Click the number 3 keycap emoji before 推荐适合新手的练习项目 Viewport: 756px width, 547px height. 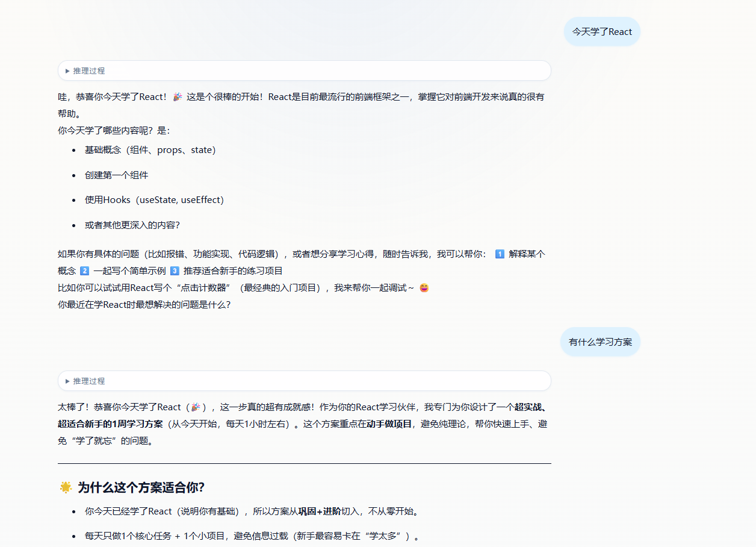click(175, 271)
